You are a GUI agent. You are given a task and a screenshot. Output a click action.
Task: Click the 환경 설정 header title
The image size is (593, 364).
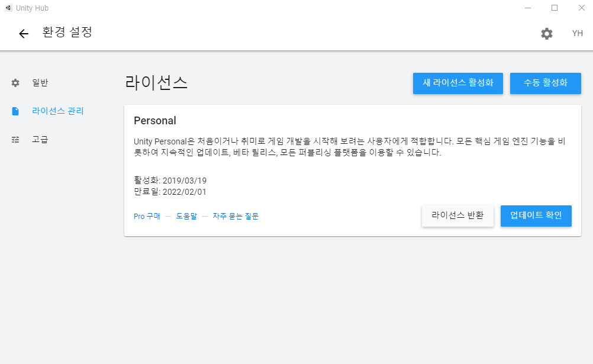click(x=67, y=32)
